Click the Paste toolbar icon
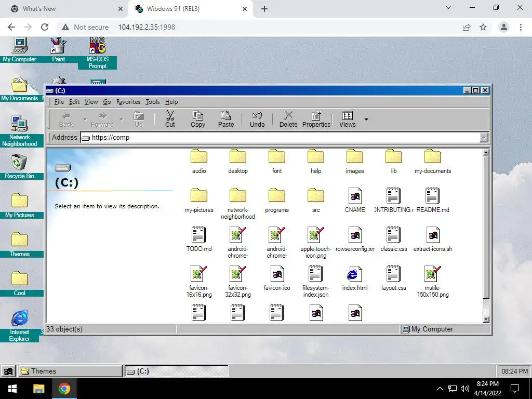 [226, 119]
